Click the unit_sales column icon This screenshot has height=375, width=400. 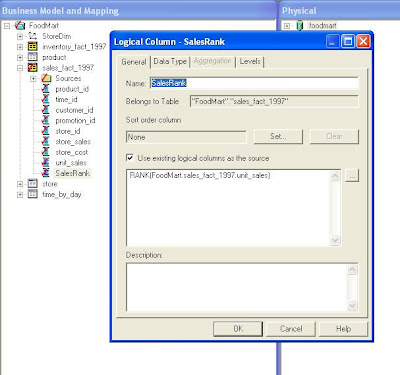pos(46,163)
